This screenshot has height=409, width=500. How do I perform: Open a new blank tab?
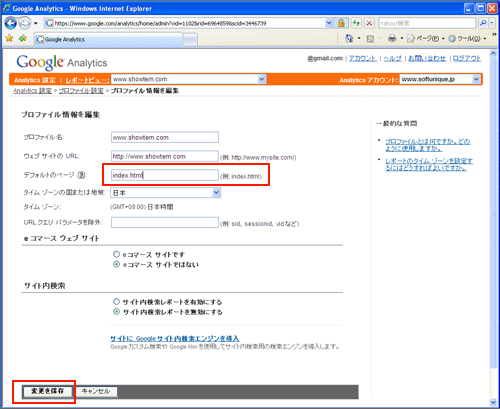190,40
